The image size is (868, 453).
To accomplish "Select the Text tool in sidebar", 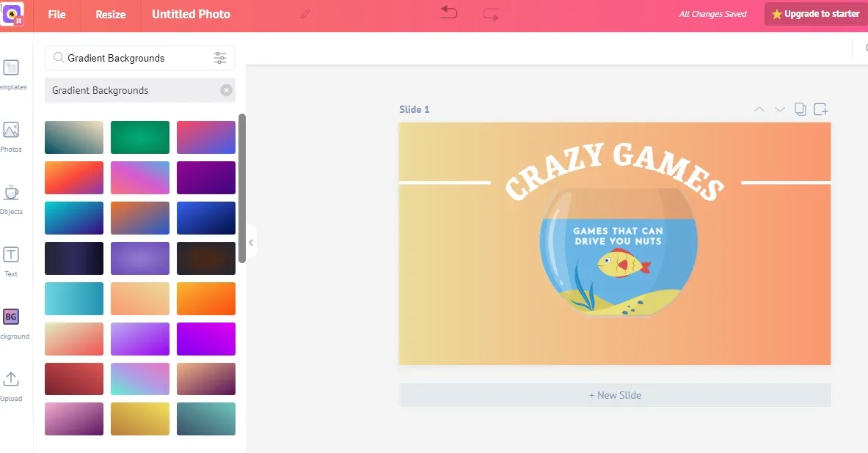I will tap(11, 261).
